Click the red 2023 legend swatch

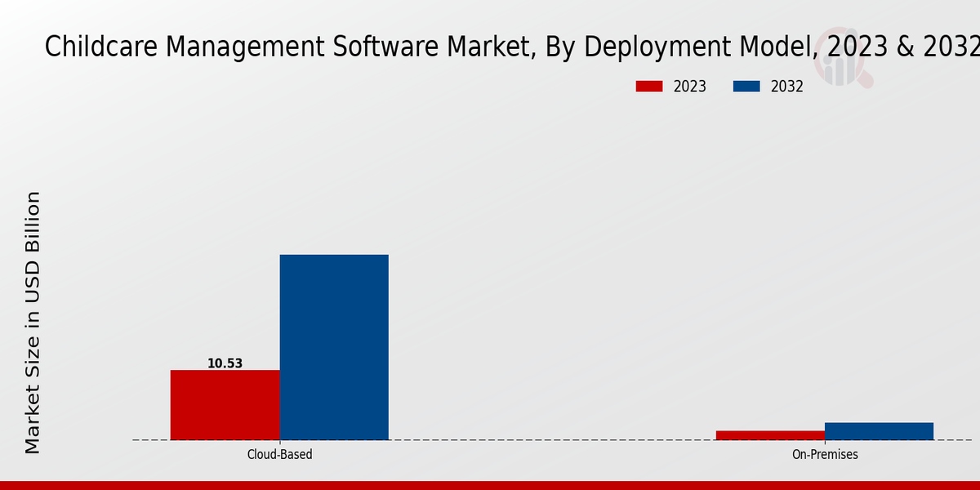(x=649, y=87)
